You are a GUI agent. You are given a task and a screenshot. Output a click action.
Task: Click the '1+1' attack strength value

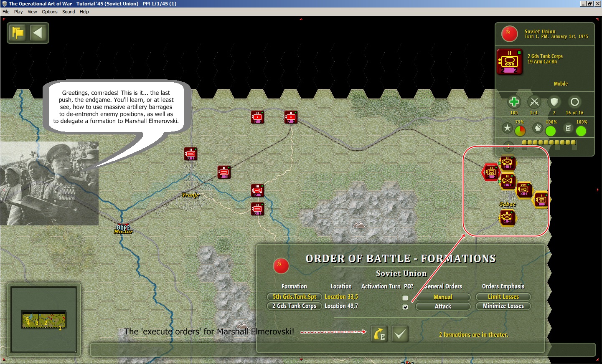534,113
